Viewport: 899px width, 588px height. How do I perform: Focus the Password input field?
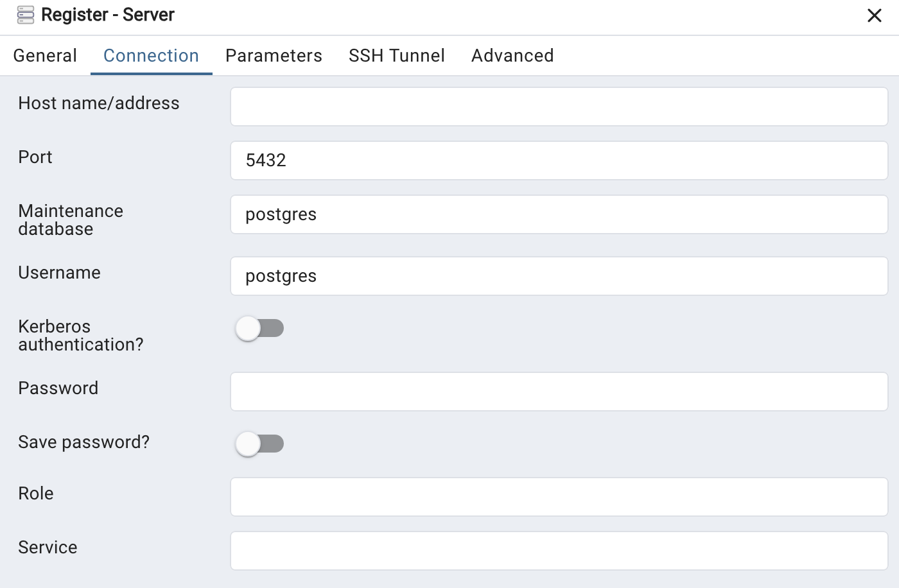559,392
